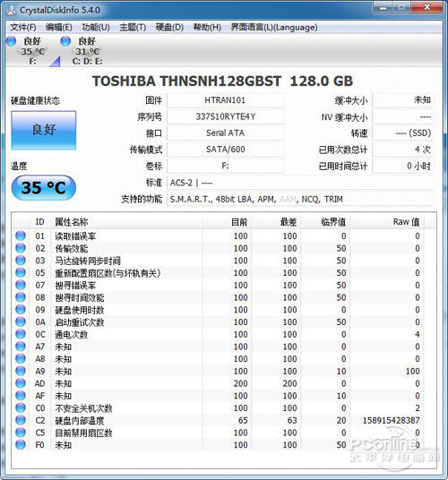Click the status orb for attribute 01 读取错误率
The width and height of the screenshot is (448, 480).
click(21, 236)
